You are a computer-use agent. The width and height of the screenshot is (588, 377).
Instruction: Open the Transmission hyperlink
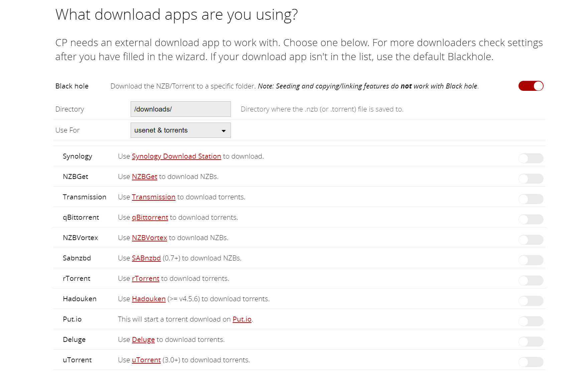[153, 197]
